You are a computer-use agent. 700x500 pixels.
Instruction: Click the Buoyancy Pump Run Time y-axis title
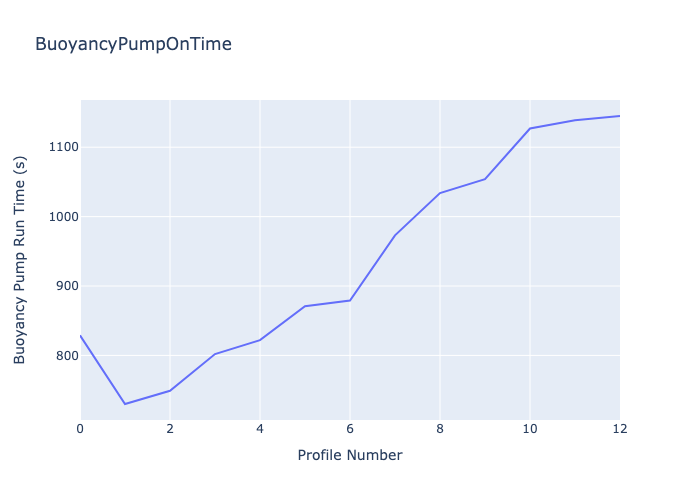(x=20, y=260)
